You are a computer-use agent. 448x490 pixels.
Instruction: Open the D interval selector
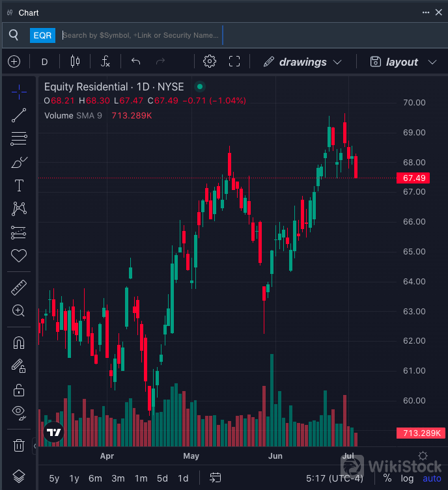point(45,62)
